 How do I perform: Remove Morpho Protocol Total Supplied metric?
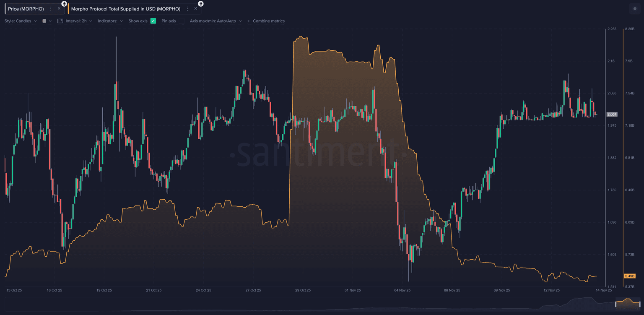[195, 9]
